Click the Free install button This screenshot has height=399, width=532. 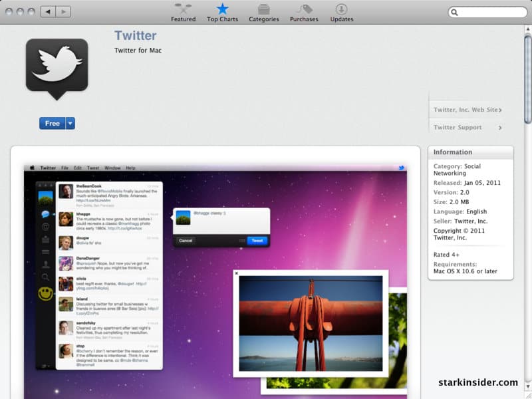coord(52,123)
